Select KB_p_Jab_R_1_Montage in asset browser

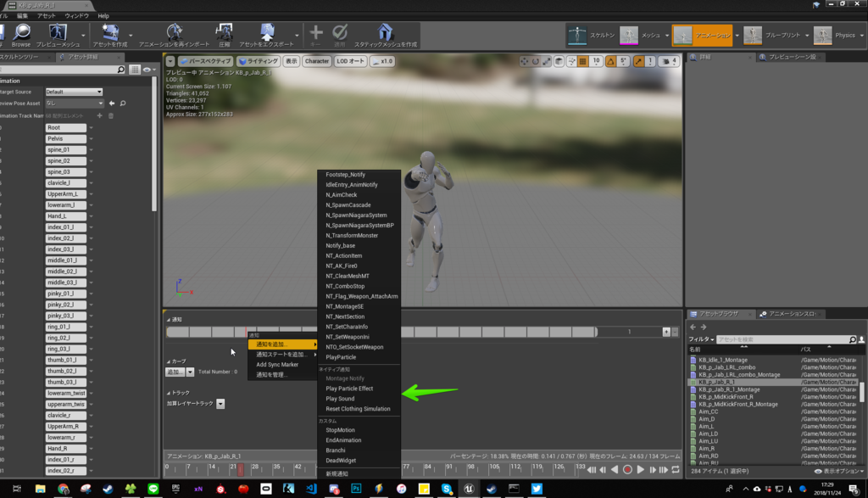[729, 389]
